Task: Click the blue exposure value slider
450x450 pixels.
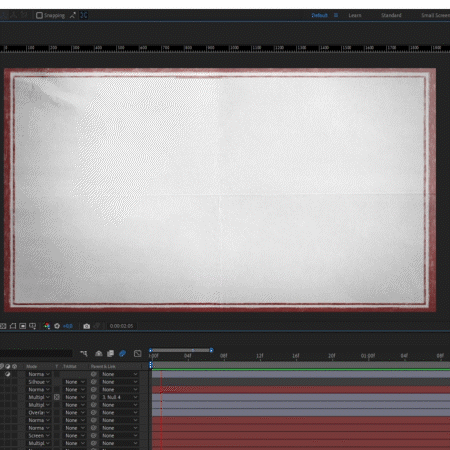Action: 68,326
